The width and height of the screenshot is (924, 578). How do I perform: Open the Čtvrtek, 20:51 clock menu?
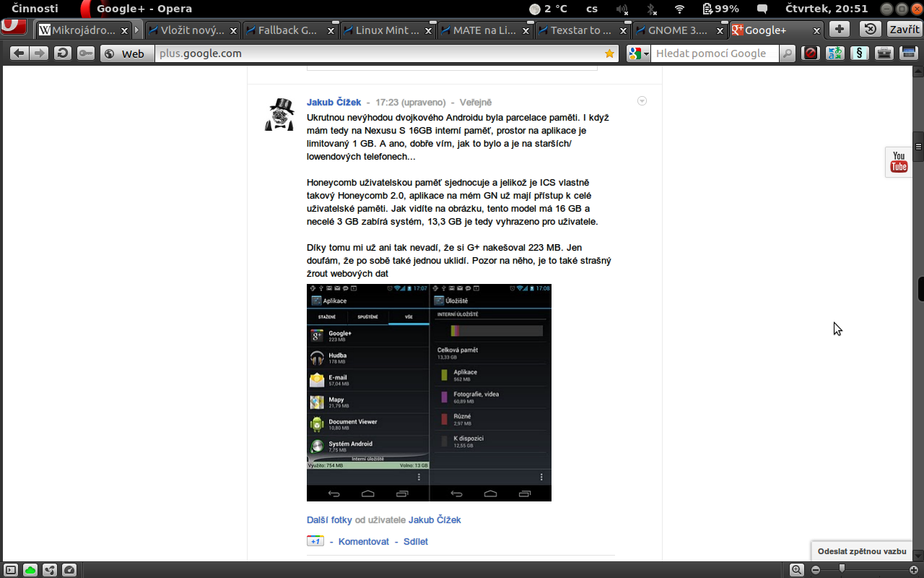coord(827,9)
